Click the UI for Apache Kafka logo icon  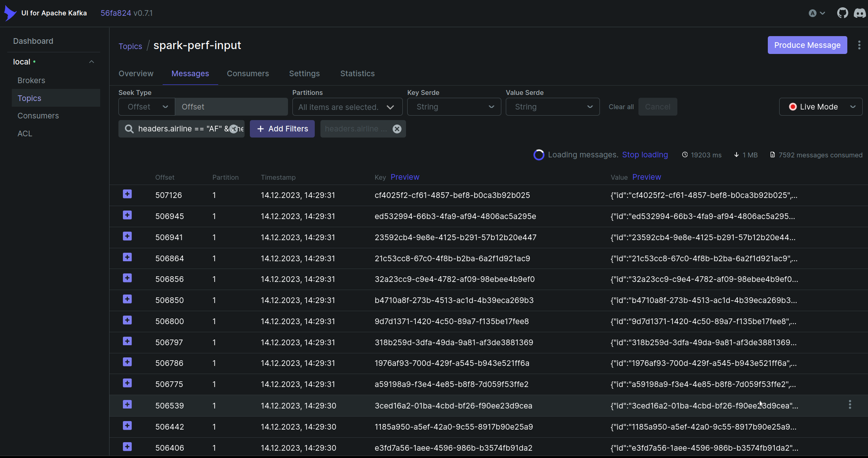pos(10,13)
